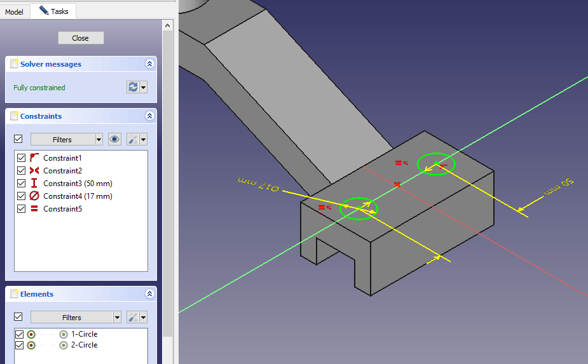The width and height of the screenshot is (588, 364).
Task: Click the Constraint3 vertical distance icon
Action: 34,184
